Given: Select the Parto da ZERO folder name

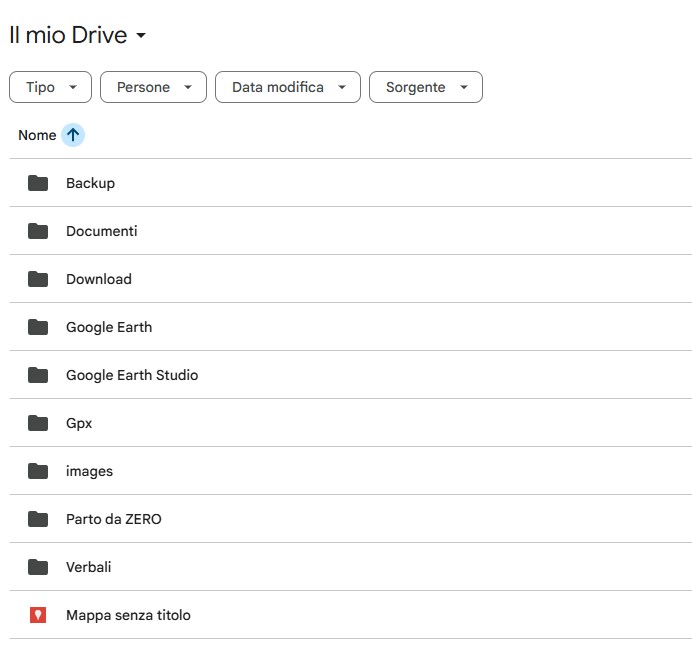Looking at the screenshot, I should click(x=113, y=519).
